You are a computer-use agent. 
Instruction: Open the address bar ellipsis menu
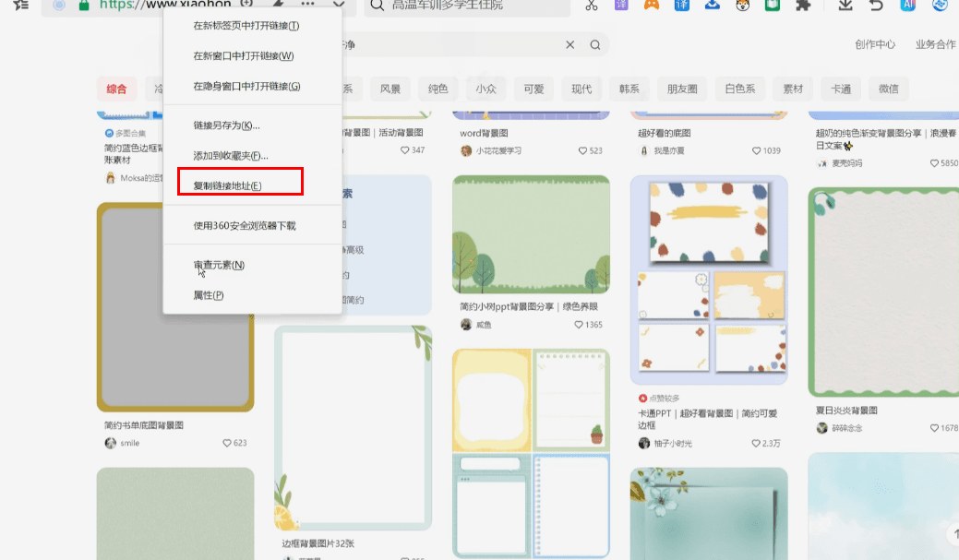point(307,5)
